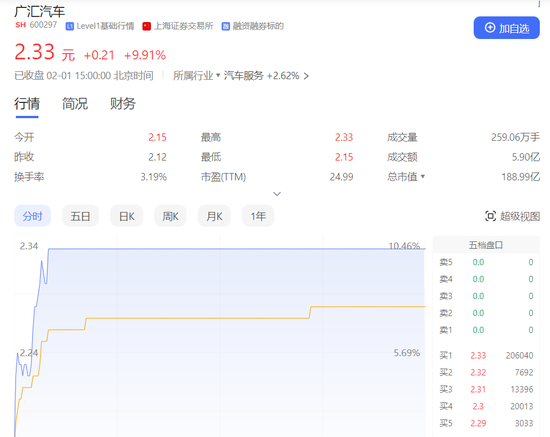This screenshot has width=550, height=437.
Task: Open 汽车服务 industry link
Action: click(244, 76)
